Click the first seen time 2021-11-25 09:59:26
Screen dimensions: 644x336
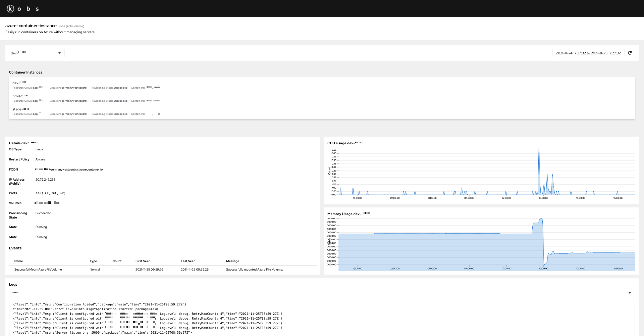point(149,270)
